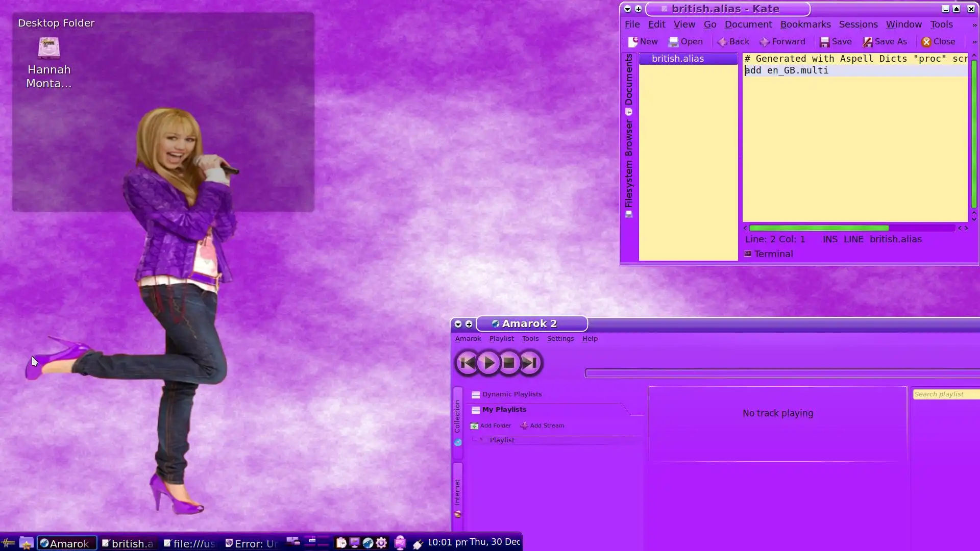Click the Amarok track progress slider
Screen dimensions: 980x551
[781, 373]
